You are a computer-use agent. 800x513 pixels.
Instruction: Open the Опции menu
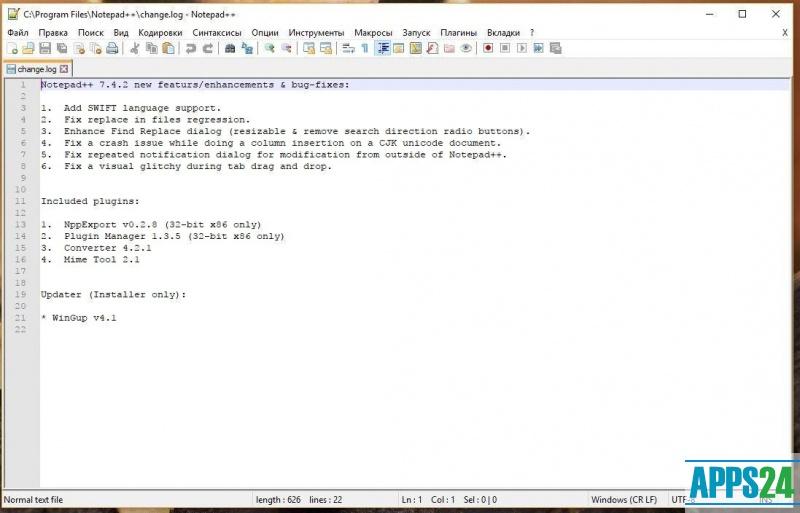click(x=265, y=33)
